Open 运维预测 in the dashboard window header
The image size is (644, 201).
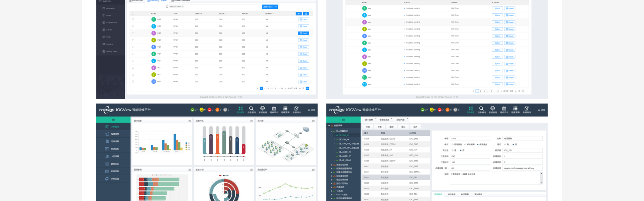click(x=285, y=110)
